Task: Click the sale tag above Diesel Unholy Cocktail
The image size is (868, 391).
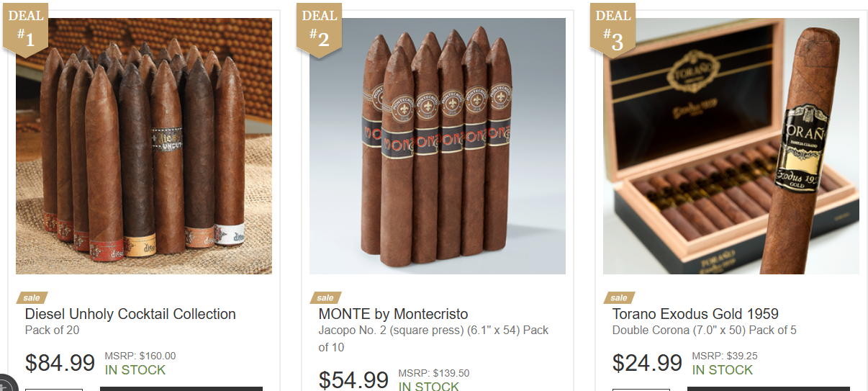Action: click(32, 297)
